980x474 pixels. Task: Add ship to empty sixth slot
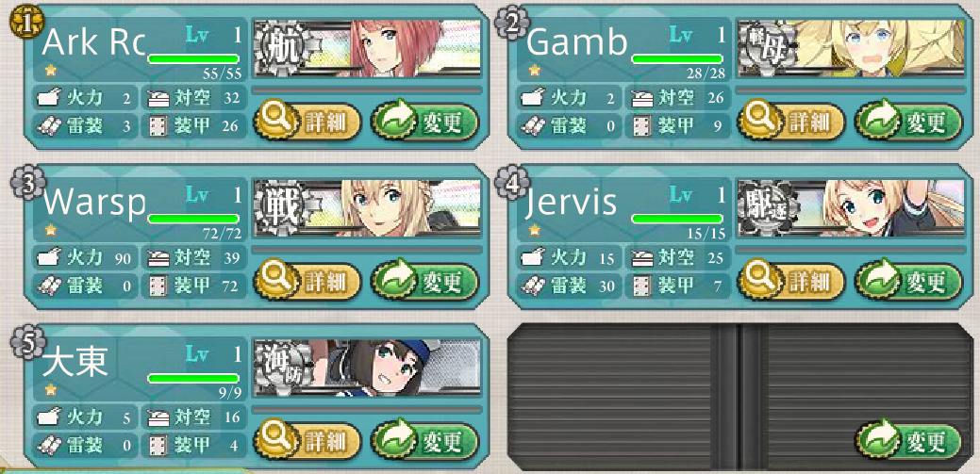tap(909, 441)
